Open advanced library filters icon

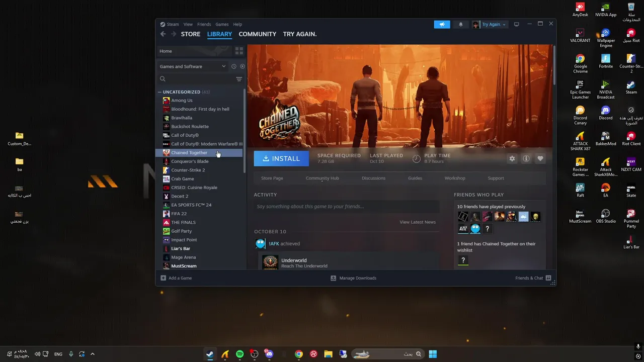coord(239,79)
